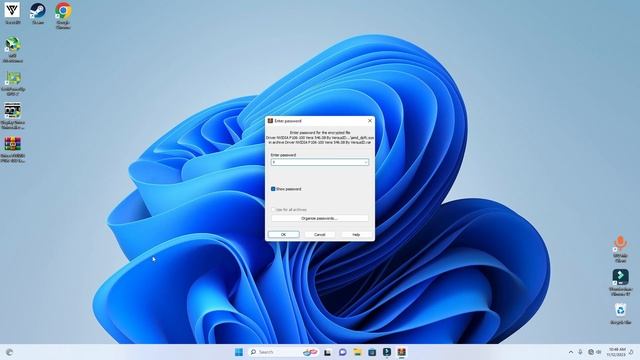Open the clock and date panel

(x=616, y=352)
